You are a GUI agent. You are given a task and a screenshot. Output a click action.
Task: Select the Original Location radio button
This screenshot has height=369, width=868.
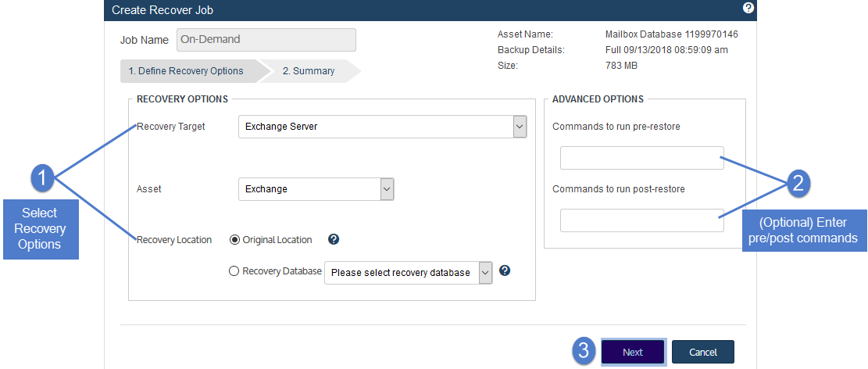pyautogui.click(x=234, y=240)
